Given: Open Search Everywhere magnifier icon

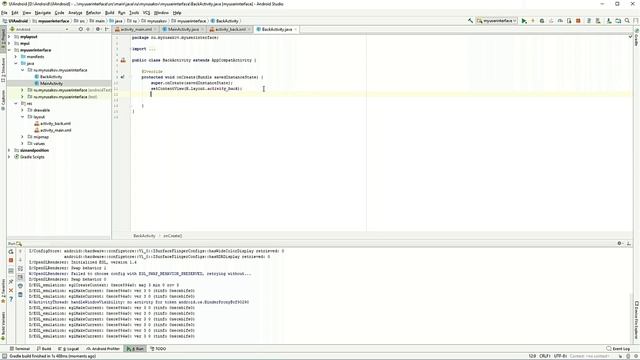Looking at the screenshot, I should click(x=627, y=20).
